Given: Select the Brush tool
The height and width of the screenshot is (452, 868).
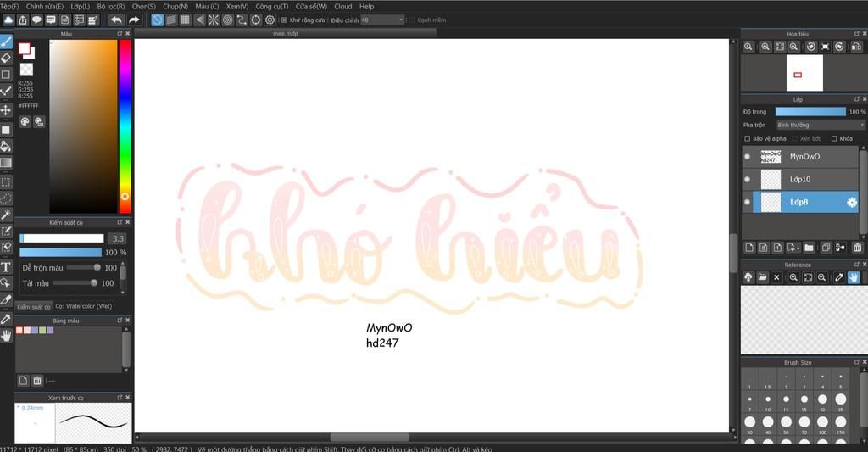Looking at the screenshot, I should [6, 42].
